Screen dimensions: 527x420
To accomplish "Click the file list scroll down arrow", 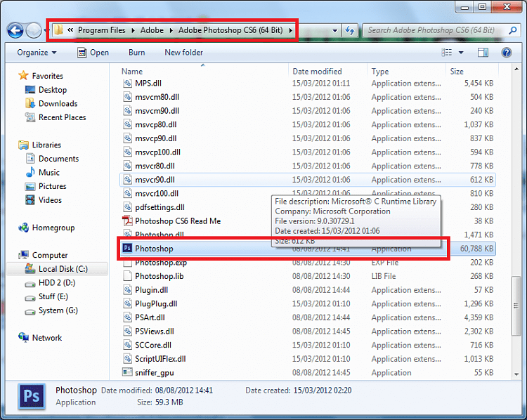I will click(x=516, y=374).
